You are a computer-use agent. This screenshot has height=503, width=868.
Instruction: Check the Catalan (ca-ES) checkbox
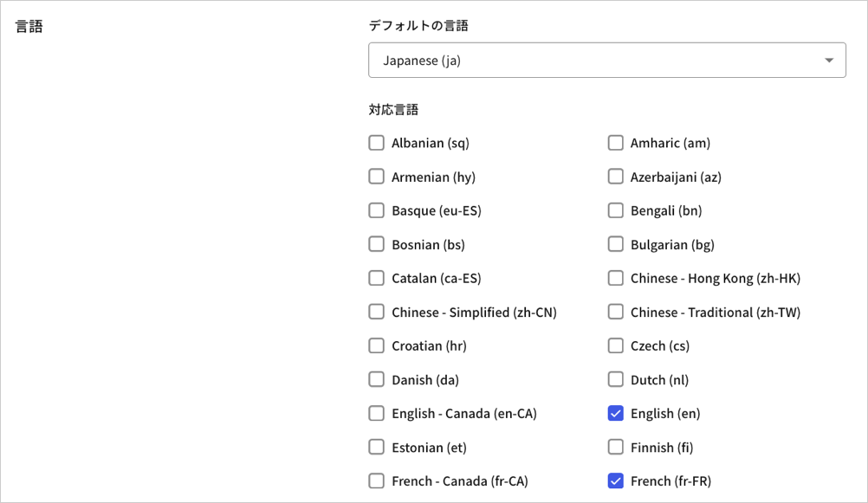tap(376, 278)
